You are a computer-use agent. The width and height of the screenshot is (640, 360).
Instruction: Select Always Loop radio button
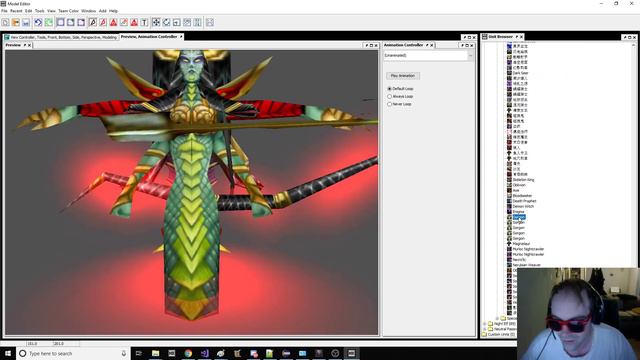point(389,96)
